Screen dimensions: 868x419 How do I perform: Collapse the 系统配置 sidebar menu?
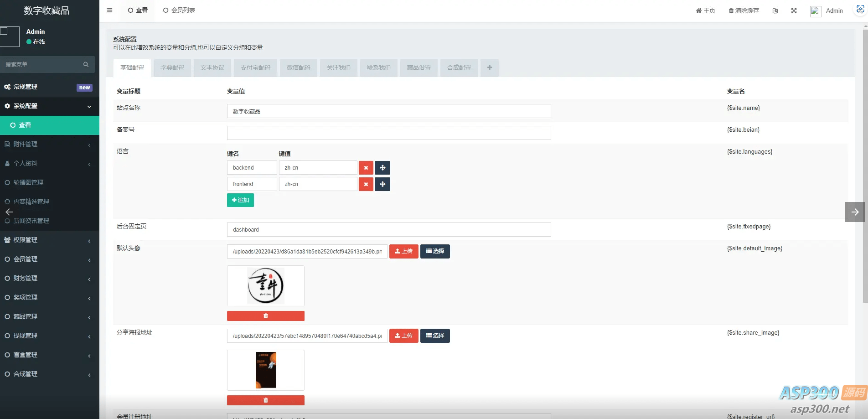click(x=50, y=106)
